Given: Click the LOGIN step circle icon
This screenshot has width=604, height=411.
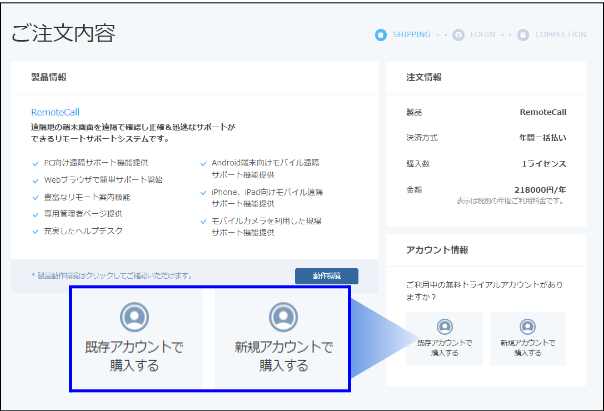Looking at the screenshot, I should (458, 35).
